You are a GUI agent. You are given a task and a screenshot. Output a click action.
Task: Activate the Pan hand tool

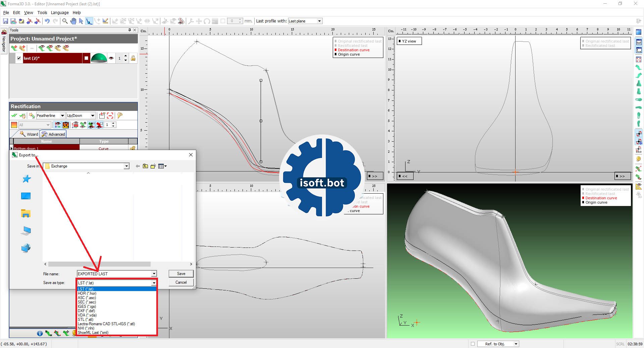coord(73,21)
